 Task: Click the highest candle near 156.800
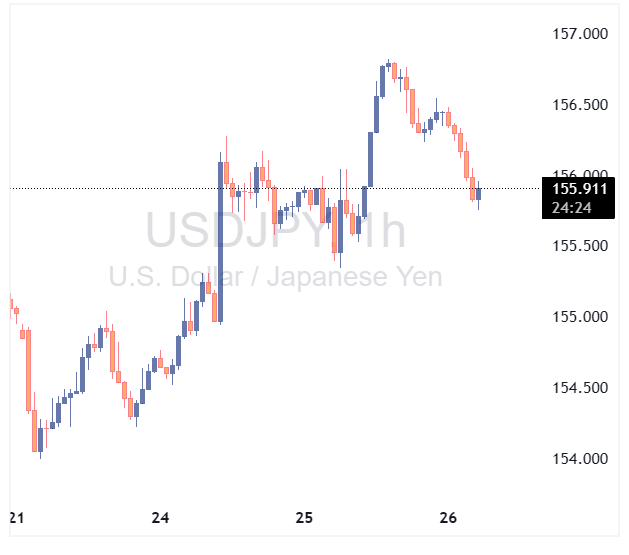(390, 66)
